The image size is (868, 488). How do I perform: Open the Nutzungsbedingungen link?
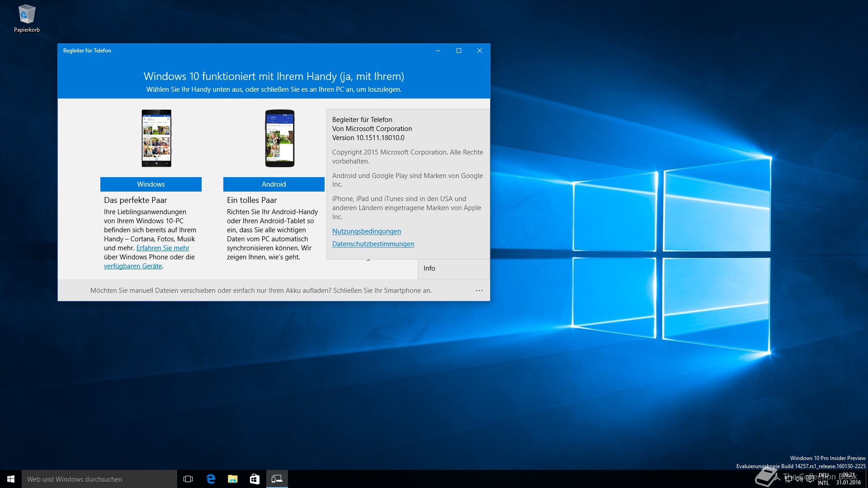pyautogui.click(x=367, y=231)
